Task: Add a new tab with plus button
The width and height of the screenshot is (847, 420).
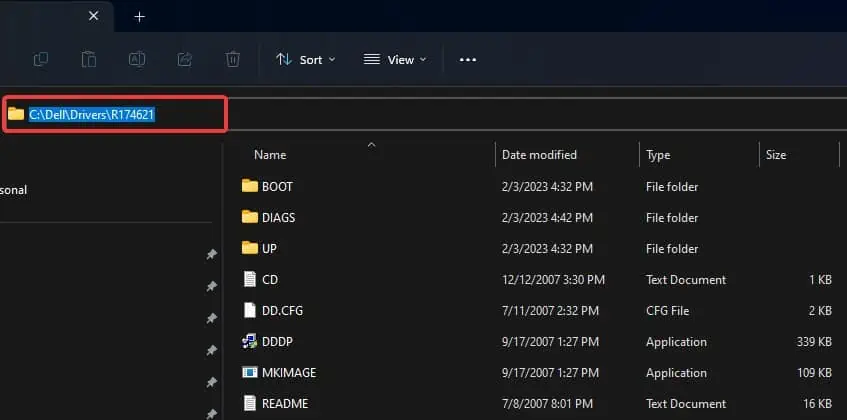Action: click(139, 17)
